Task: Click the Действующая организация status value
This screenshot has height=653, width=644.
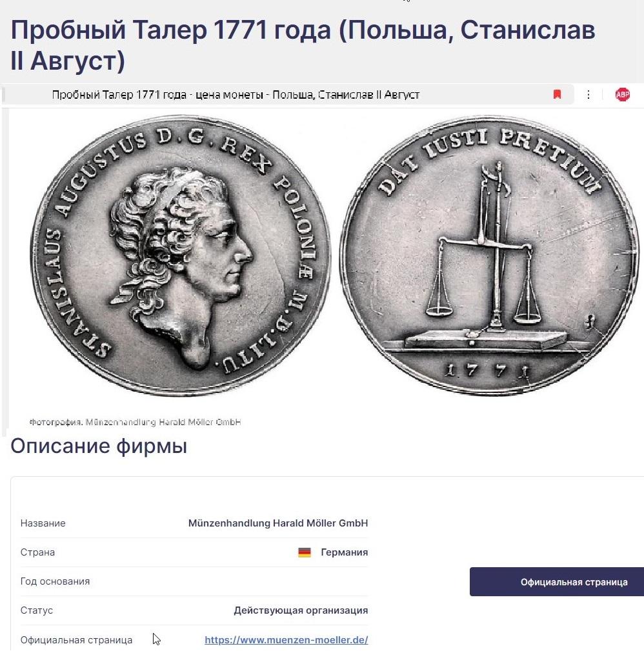Action: [x=301, y=610]
